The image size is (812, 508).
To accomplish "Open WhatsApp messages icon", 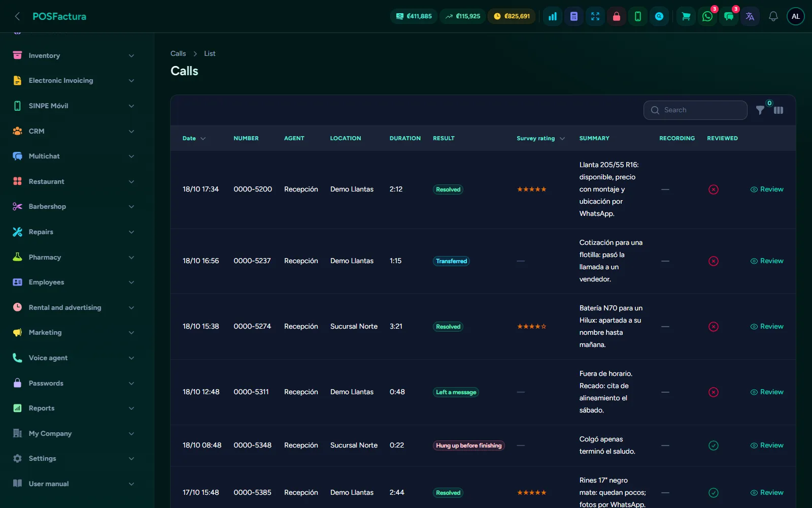I will (707, 16).
